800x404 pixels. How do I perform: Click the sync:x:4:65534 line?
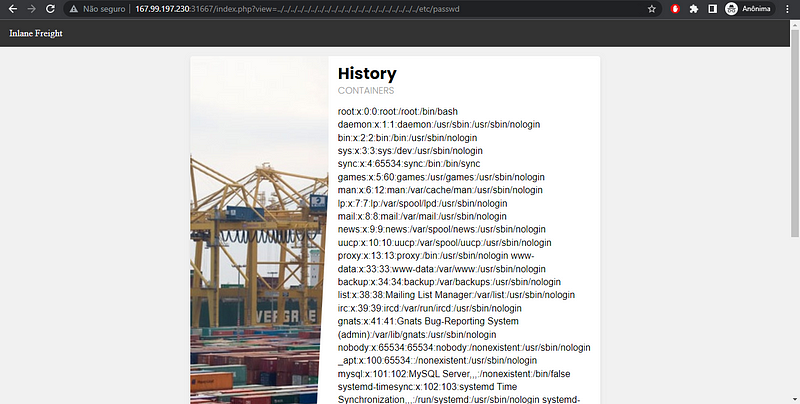pyautogui.click(x=409, y=164)
